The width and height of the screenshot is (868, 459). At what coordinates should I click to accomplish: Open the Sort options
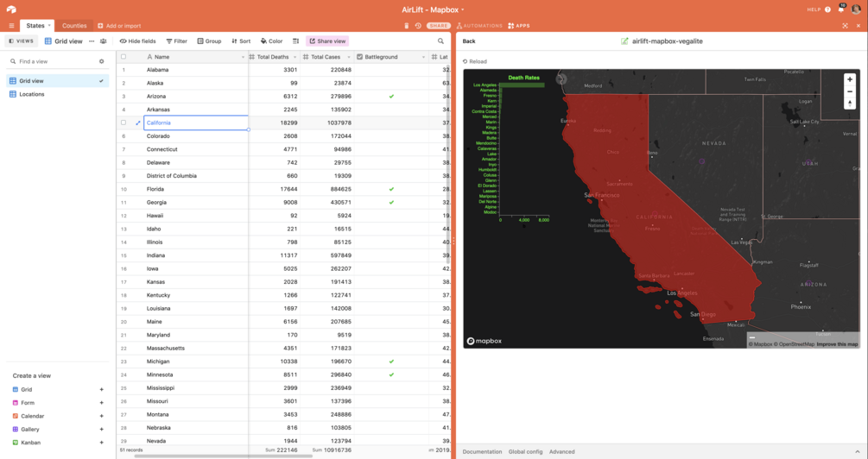click(241, 41)
